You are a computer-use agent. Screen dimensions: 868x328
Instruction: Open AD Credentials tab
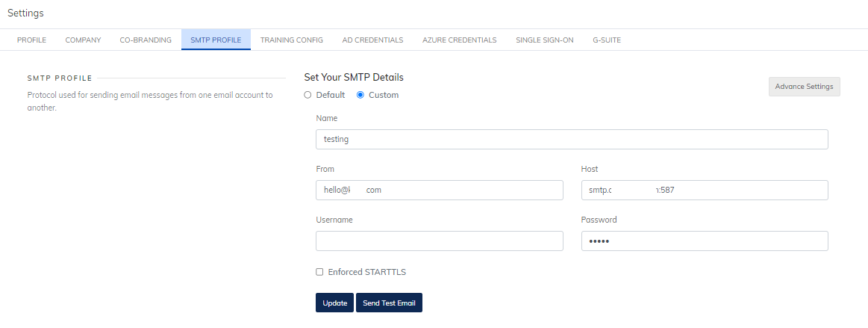coord(372,40)
